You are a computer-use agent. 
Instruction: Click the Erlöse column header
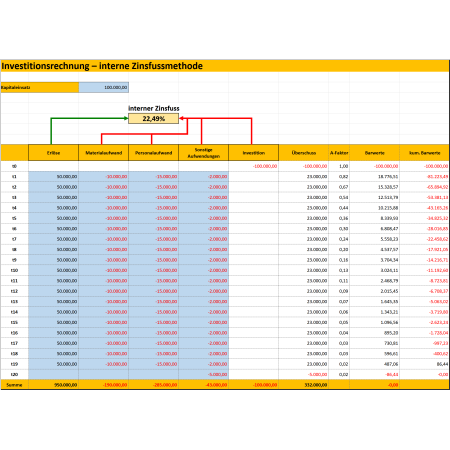(53, 153)
